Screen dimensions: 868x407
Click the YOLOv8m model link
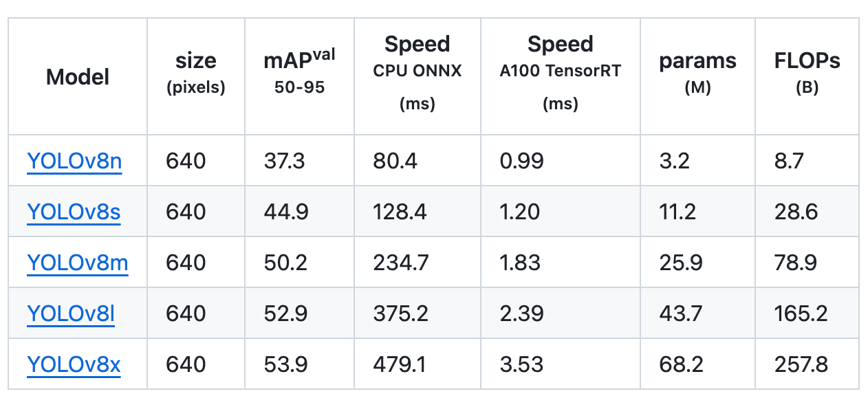[x=78, y=263]
